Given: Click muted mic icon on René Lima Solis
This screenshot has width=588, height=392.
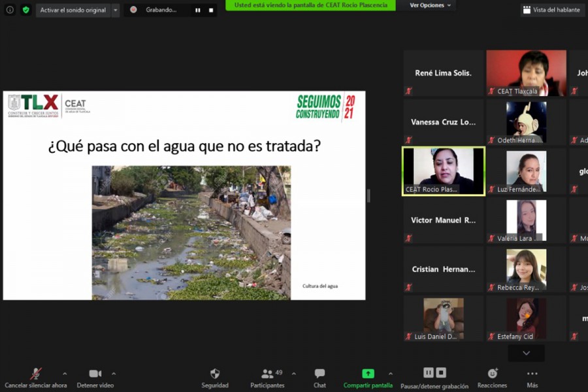Looking at the screenshot, I should click(x=409, y=91).
